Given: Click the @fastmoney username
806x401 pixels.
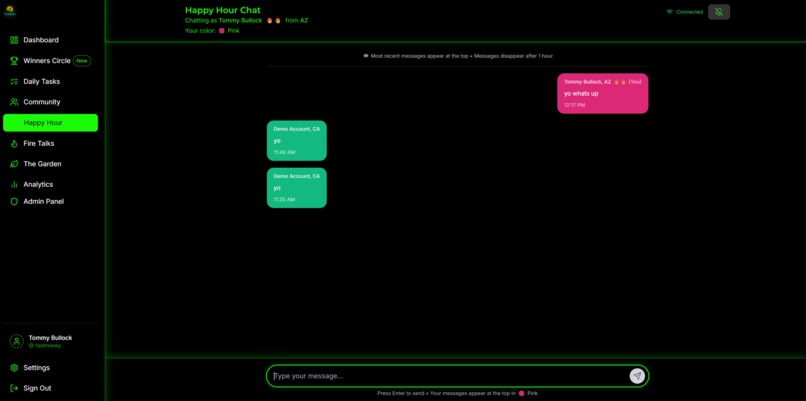Looking at the screenshot, I should click(x=45, y=346).
